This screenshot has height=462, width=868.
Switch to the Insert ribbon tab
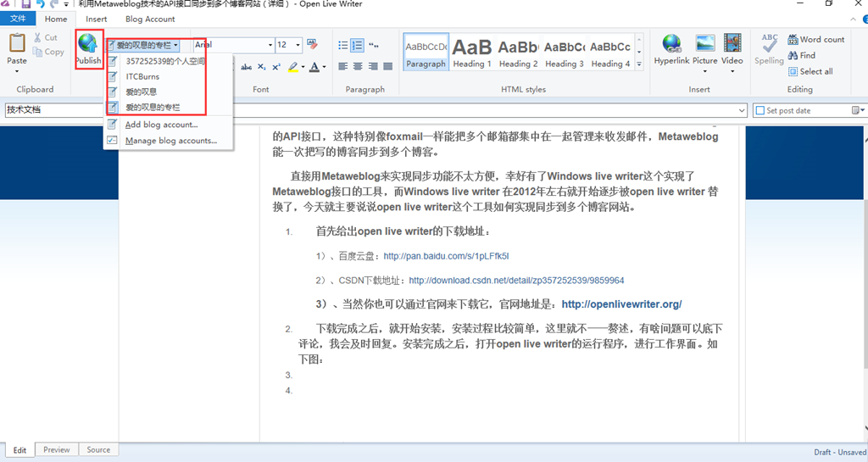point(96,19)
